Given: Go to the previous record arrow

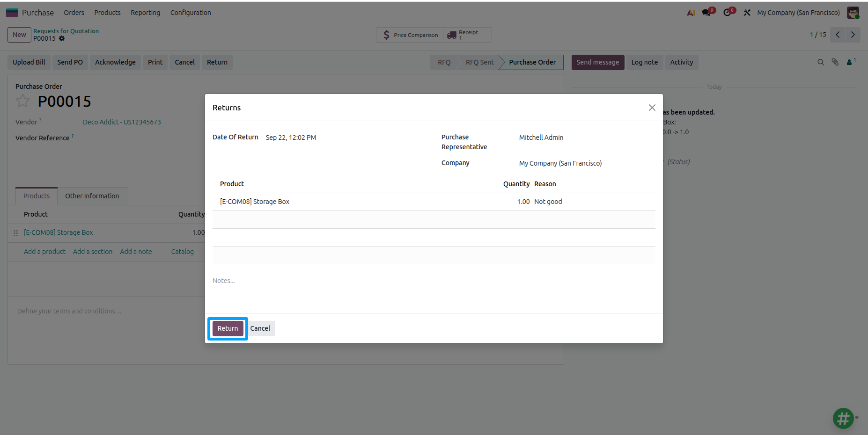Looking at the screenshot, I should pyautogui.click(x=838, y=35).
